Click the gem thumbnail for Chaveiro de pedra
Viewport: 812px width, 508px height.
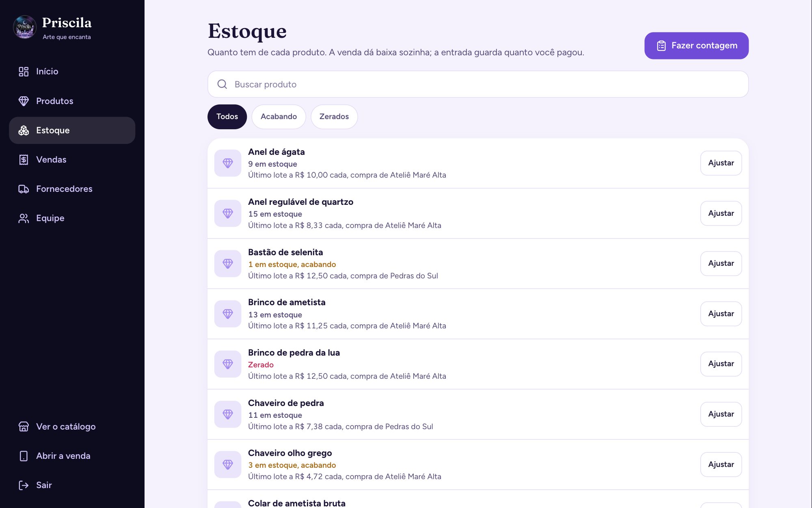(x=228, y=414)
